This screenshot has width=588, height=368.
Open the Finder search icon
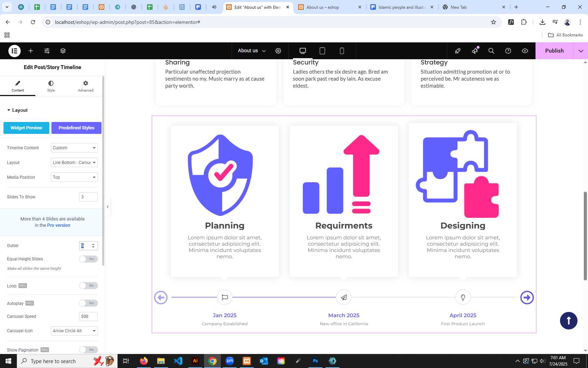point(491,51)
